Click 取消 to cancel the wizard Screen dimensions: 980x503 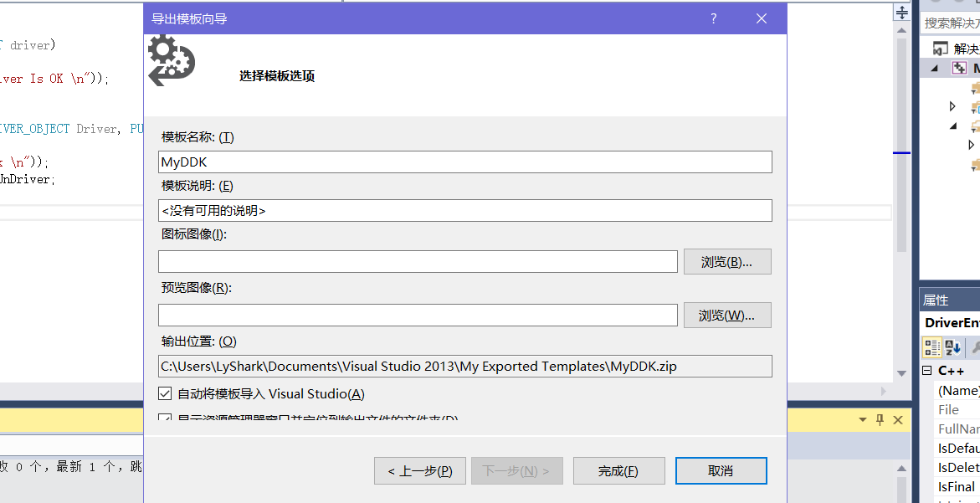pos(721,470)
